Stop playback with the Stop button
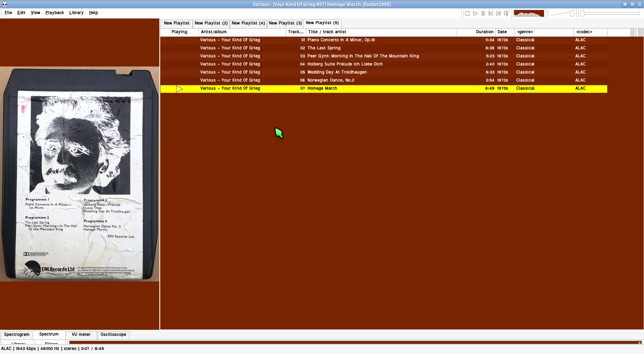 (467, 13)
